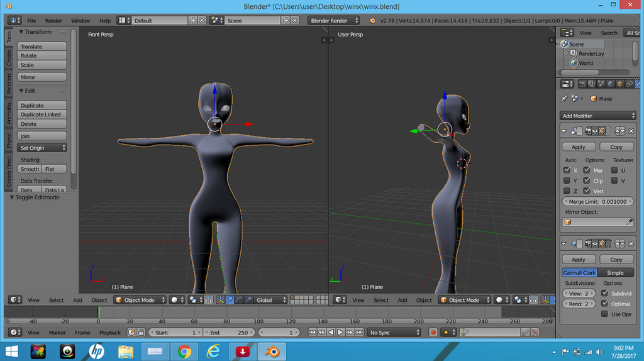Image resolution: width=644 pixels, height=361 pixels.
Task: Toggle the Mirror X axis checkbox
Action: (567, 170)
